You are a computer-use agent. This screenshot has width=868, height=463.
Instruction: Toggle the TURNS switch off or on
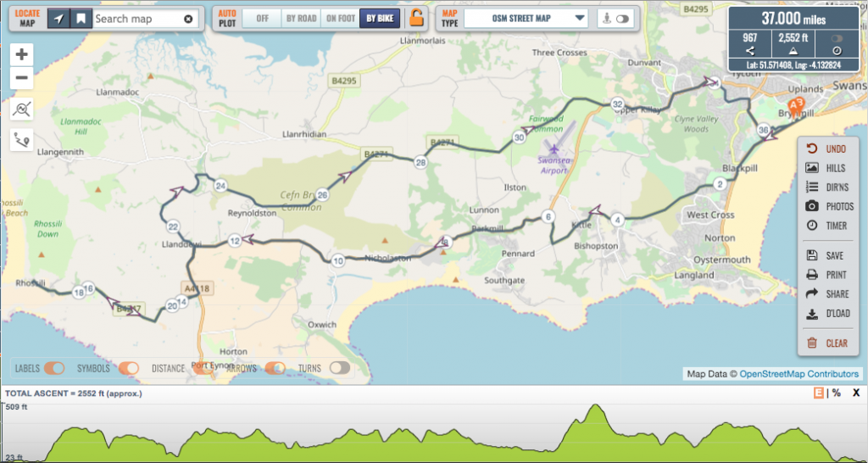point(340,368)
